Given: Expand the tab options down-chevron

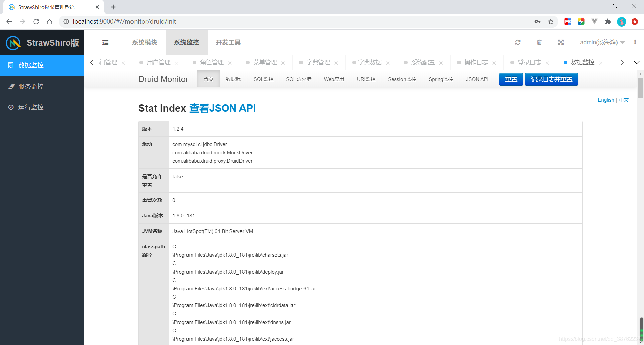Looking at the screenshot, I should (637, 63).
